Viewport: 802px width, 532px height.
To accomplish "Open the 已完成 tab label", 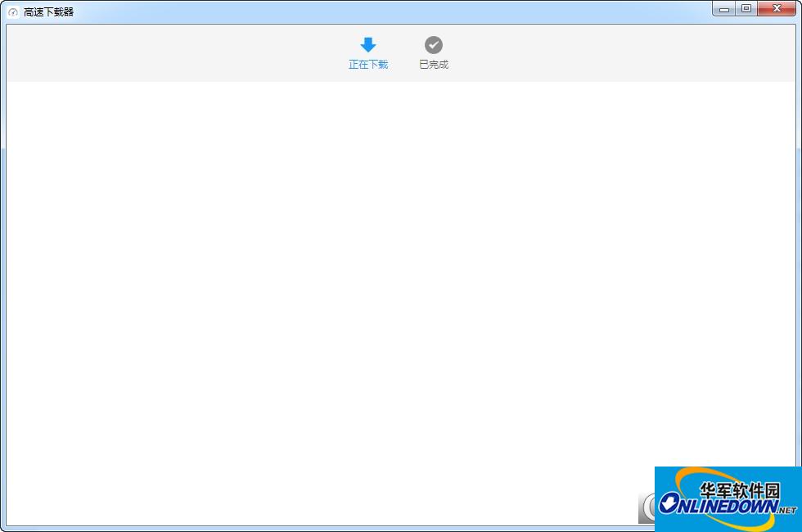I will pos(434,65).
